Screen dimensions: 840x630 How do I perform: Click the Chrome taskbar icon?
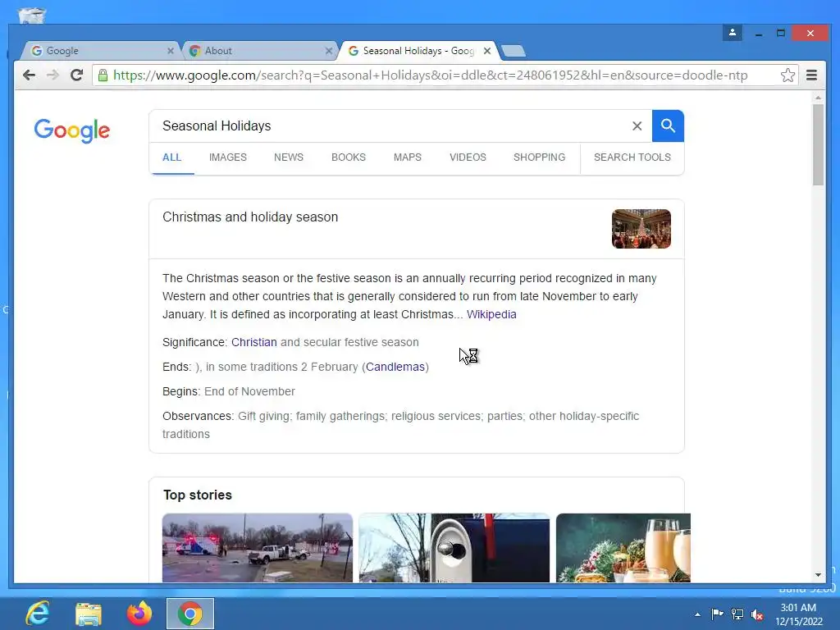pos(190,614)
